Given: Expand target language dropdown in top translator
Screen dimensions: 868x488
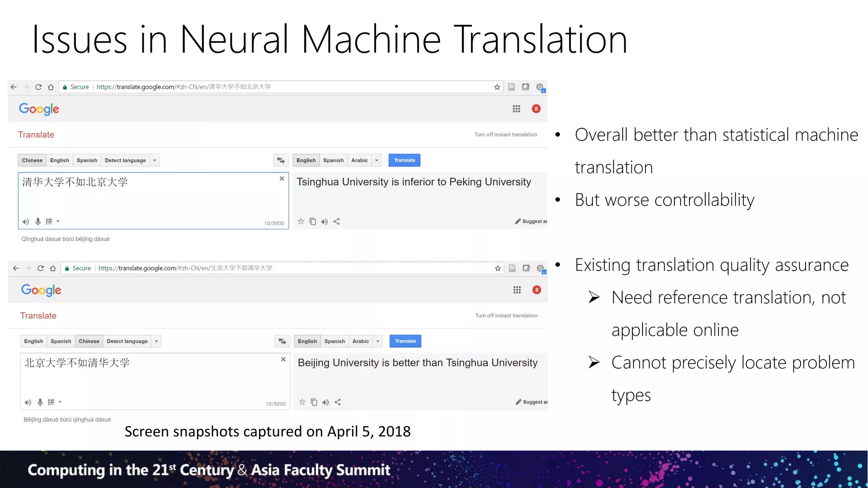Looking at the screenshot, I should point(377,160).
